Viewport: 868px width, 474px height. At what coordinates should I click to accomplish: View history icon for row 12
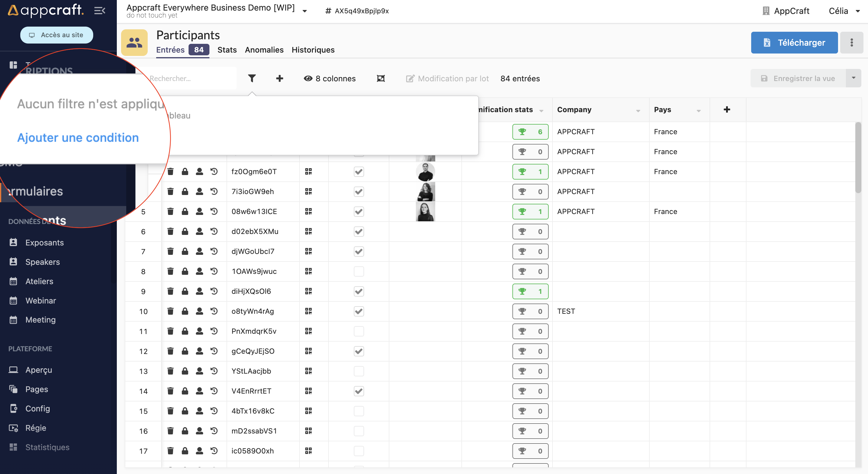point(214,351)
